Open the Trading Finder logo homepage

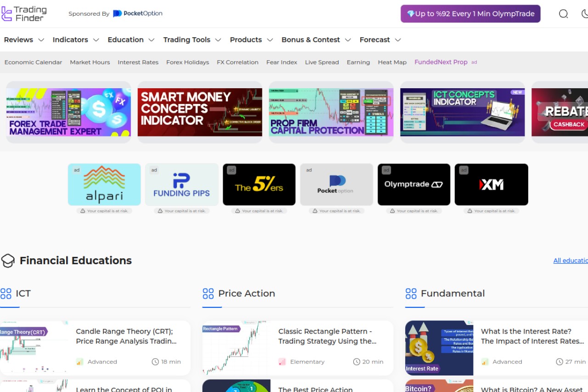24,14
